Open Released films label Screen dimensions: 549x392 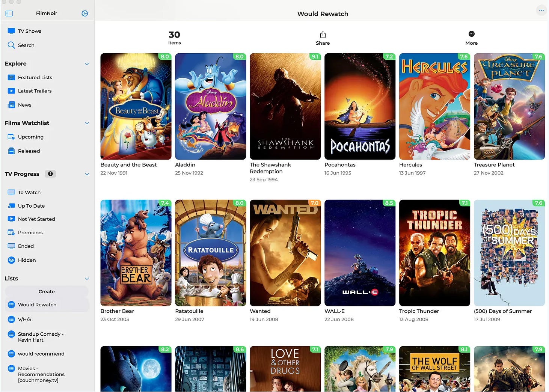tap(29, 151)
